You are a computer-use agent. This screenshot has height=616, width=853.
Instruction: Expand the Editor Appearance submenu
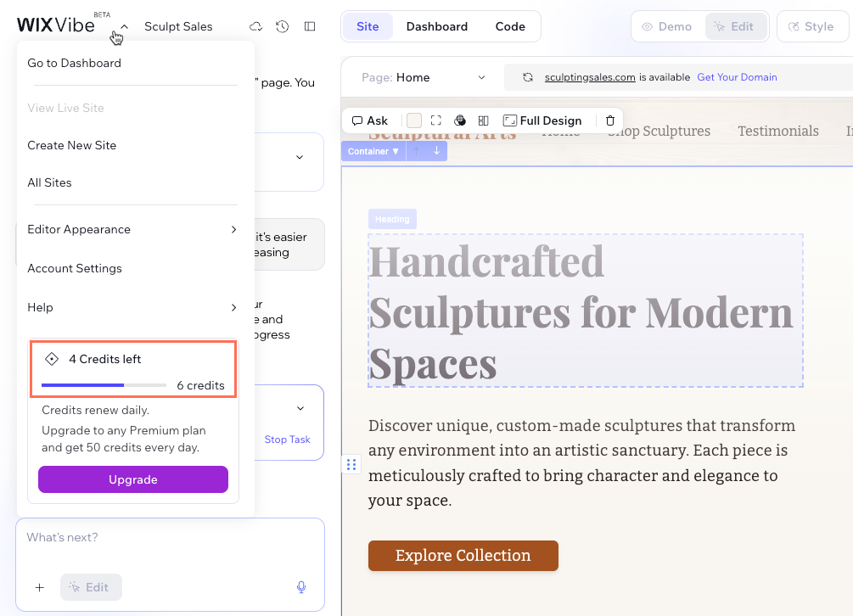click(x=132, y=229)
